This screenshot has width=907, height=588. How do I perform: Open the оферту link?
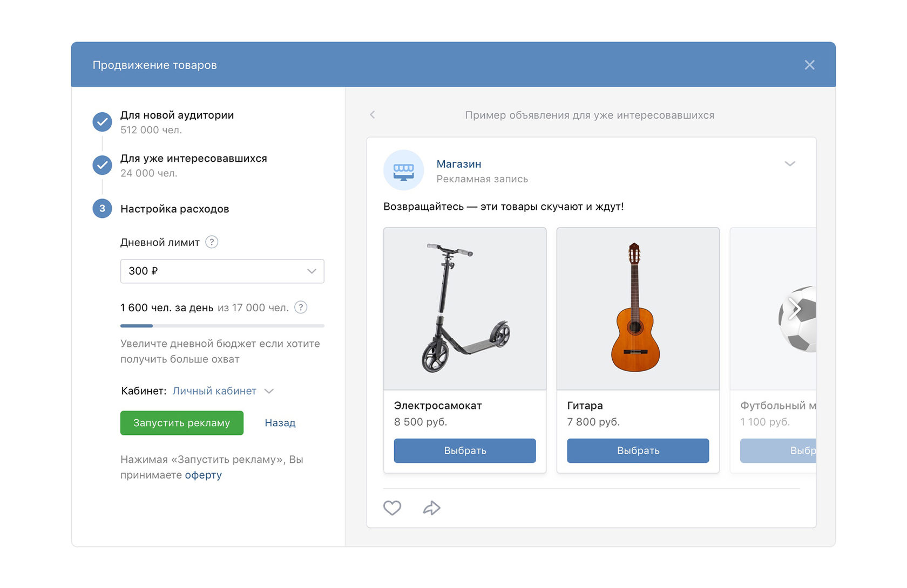coord(203,475)
